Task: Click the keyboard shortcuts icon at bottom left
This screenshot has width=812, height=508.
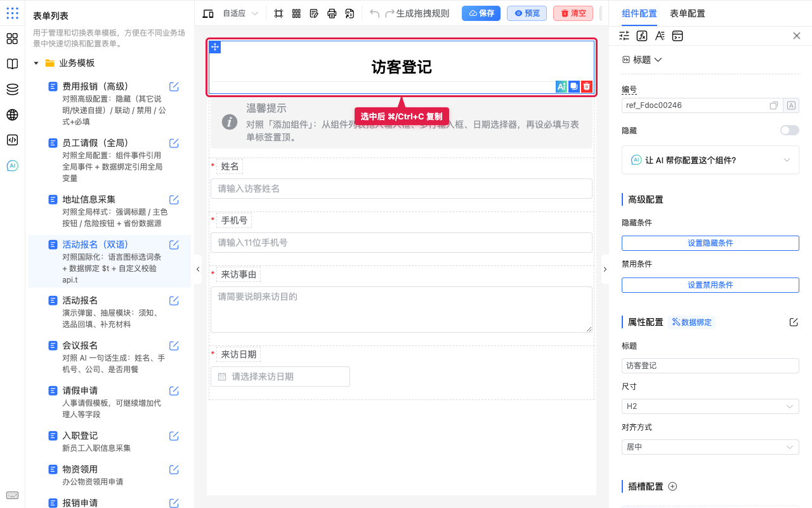Action: coord(12,495)
